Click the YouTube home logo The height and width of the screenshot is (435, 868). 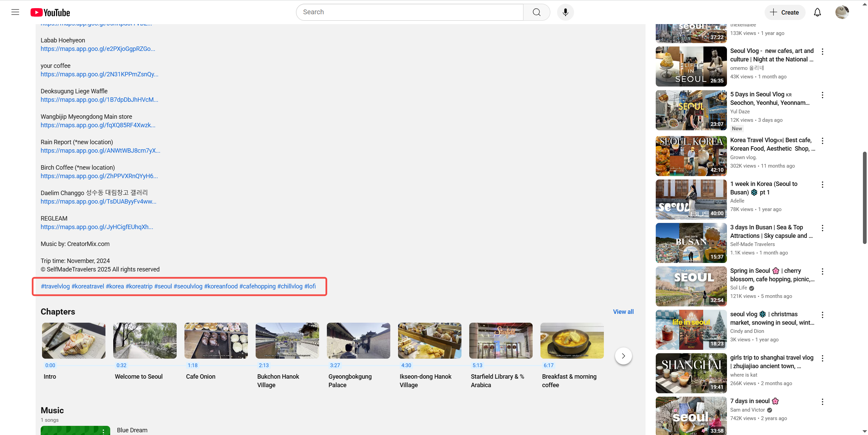point(50,13)
